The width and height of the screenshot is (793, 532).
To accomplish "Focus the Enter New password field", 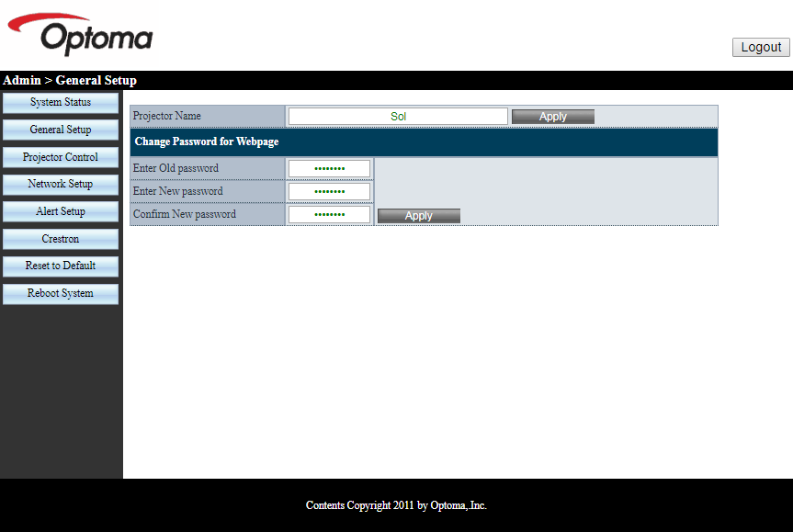I will coord(329,191).
